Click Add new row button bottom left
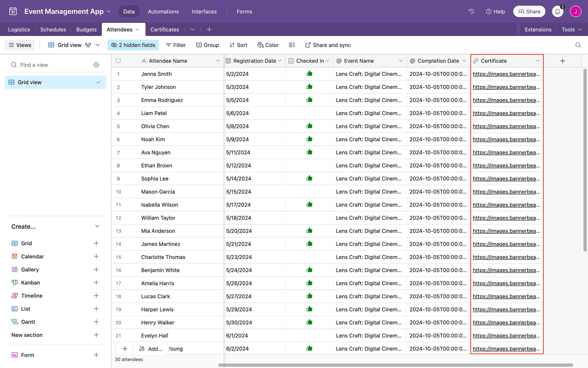Screen dimensions: 588x368 pos(124,349)
